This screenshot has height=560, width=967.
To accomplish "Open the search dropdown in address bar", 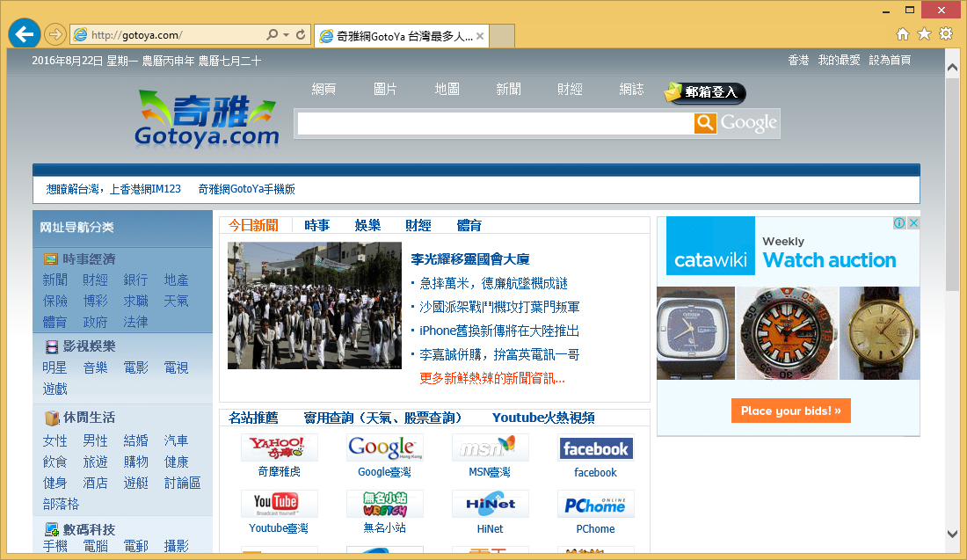I will tap(273, 35).
